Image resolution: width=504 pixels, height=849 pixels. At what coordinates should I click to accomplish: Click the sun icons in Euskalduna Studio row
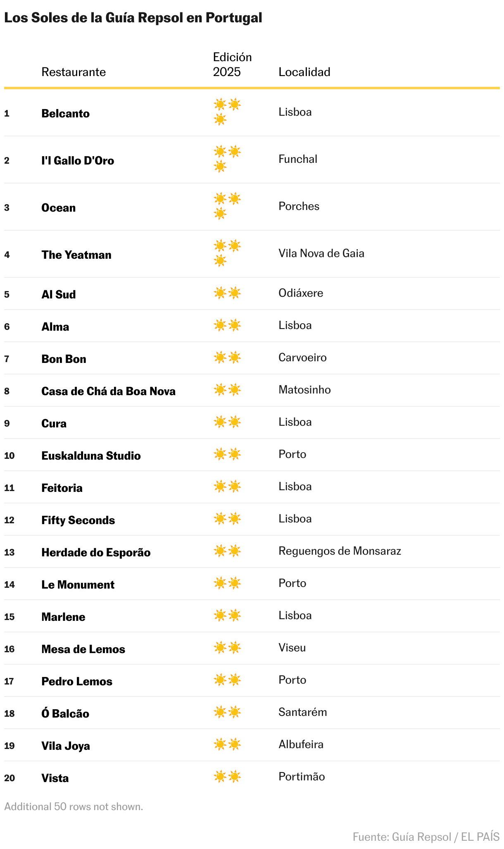point(227,454)
